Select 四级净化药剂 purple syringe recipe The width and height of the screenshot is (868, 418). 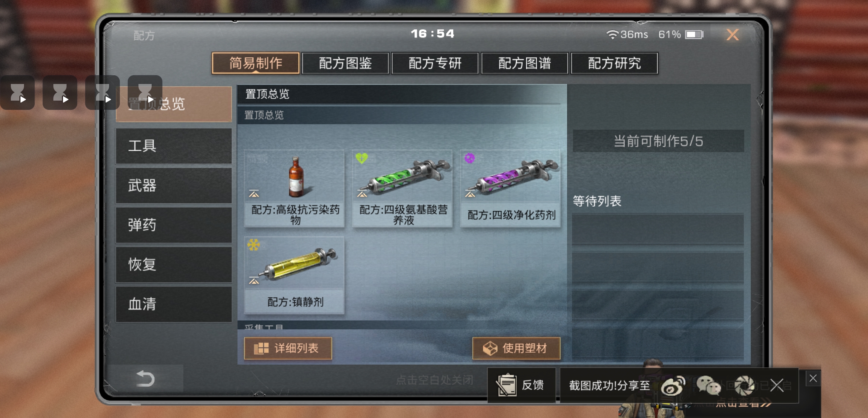pos(511,188)
